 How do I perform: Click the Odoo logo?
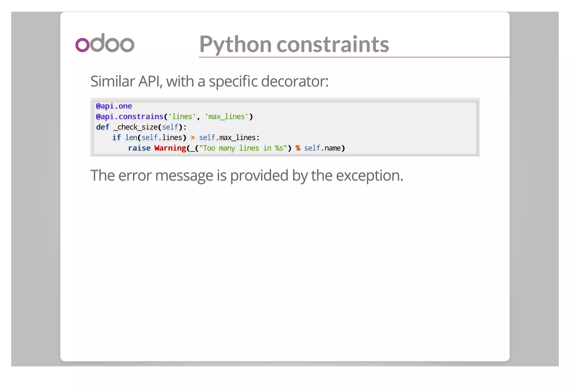[105, 43]
